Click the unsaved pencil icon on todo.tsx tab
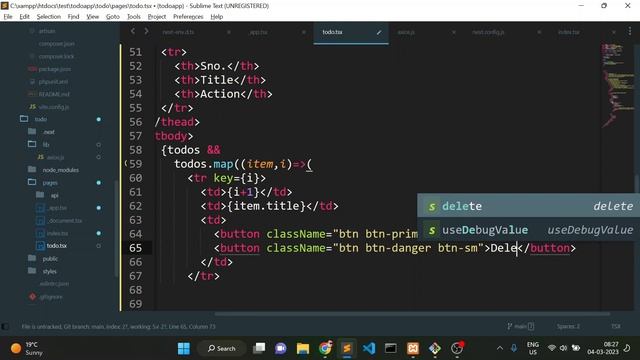The height and width of the screenshot is (360, 640). [379, 32]
